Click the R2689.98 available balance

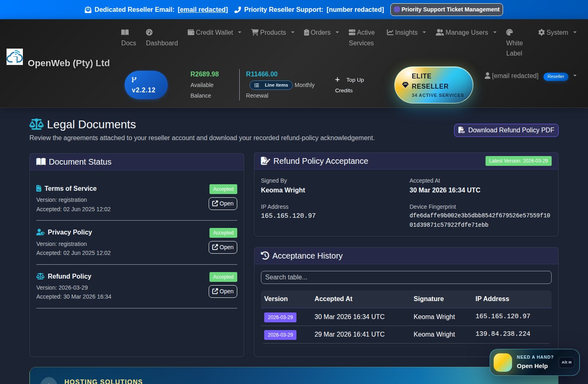point(205,74)
